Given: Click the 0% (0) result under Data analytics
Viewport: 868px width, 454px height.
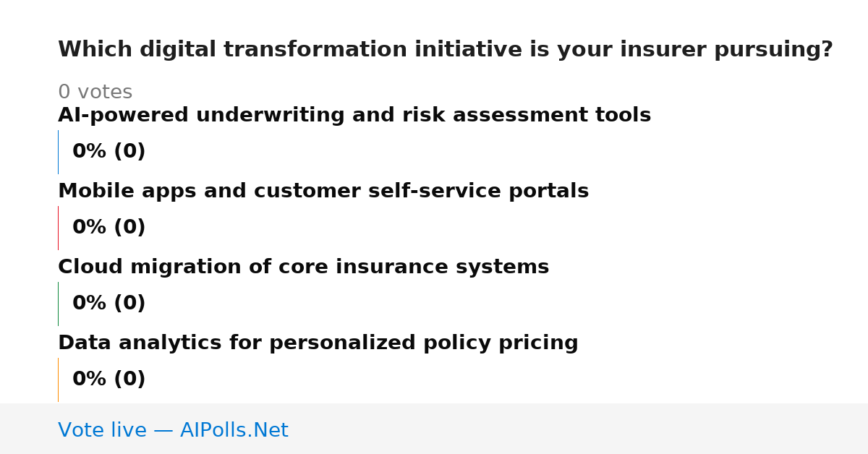Looking at the screenshot, I should 109,380.
